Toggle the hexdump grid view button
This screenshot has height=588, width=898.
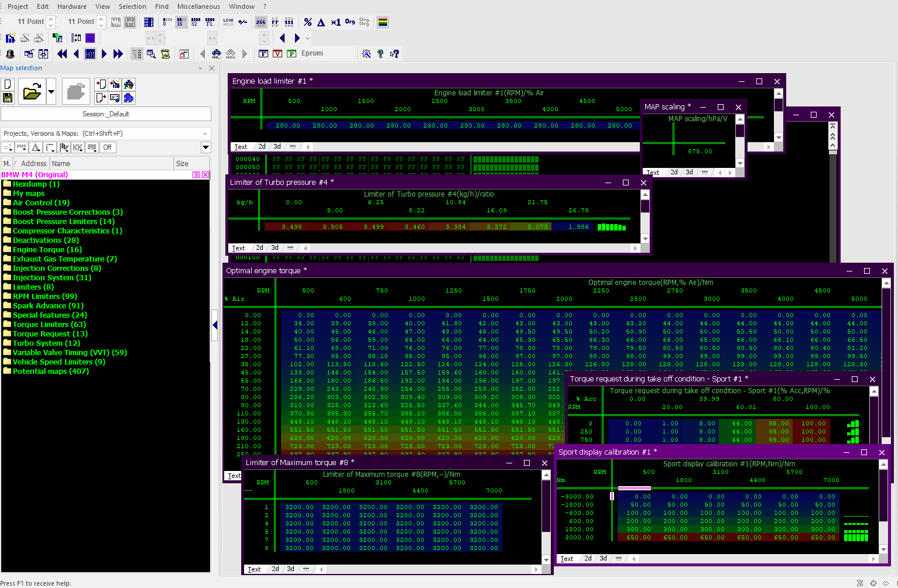(90, 54)
